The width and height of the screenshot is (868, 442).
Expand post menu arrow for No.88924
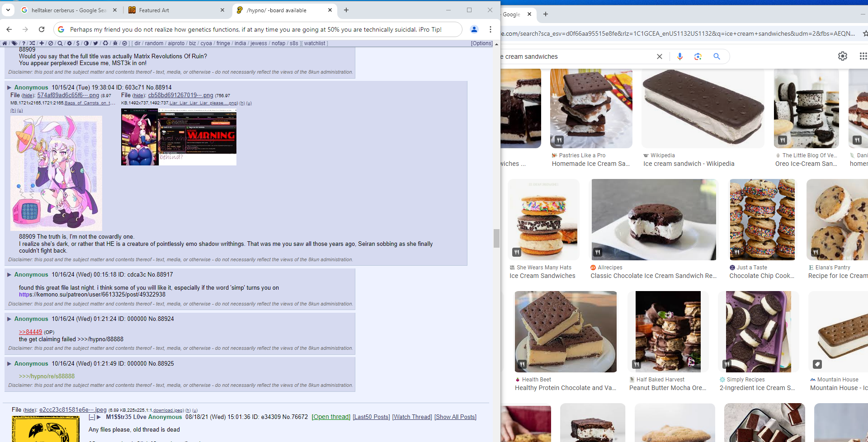pyautogui.click(x=9, y=319)
